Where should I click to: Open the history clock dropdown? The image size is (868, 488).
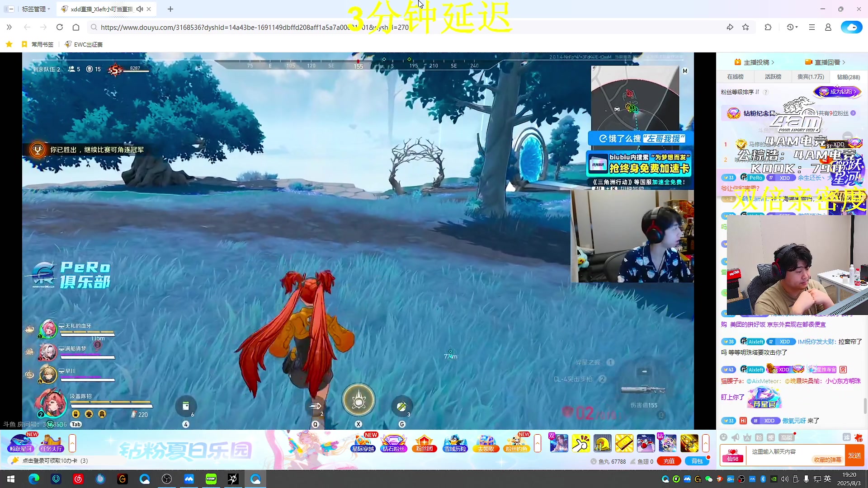792,27
